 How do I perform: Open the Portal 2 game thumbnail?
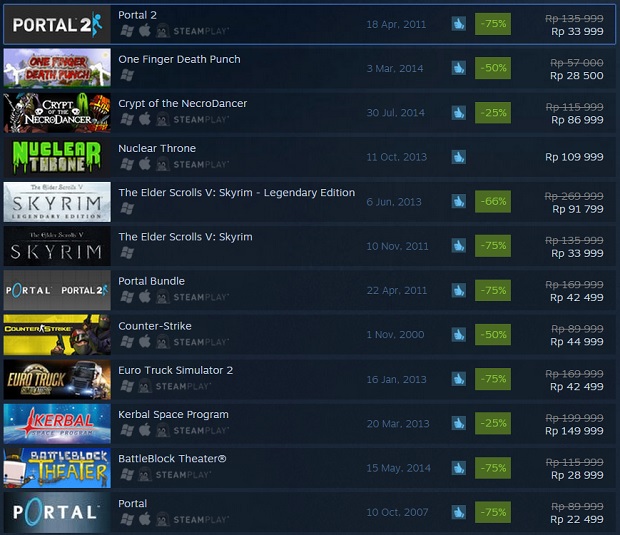[57, 25]
